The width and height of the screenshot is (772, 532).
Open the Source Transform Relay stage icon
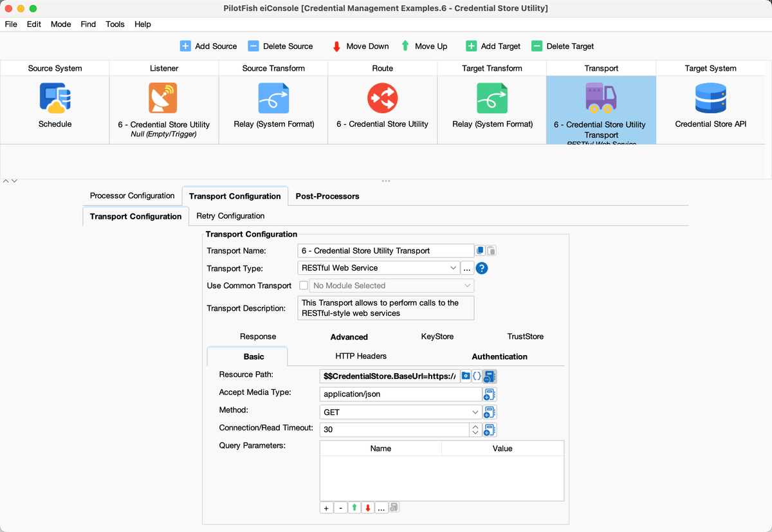pos(273,98)
